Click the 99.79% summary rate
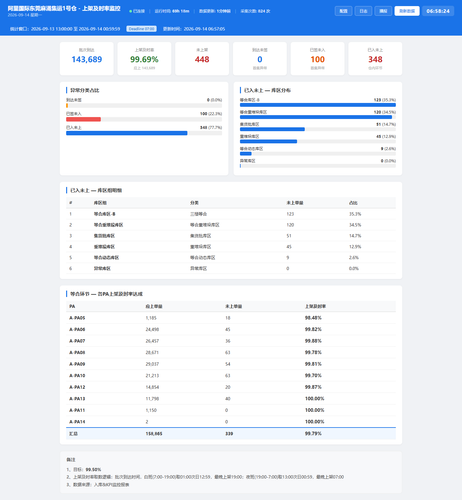This screenshot has width=462, height=500. pos(313,434)
